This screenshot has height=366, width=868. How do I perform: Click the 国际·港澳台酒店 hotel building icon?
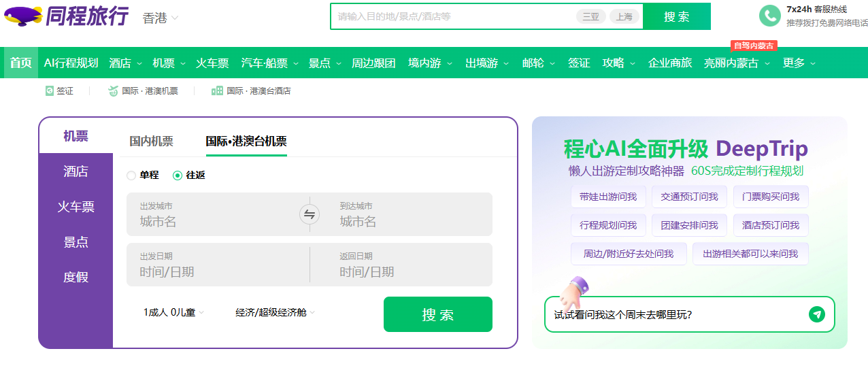(x=217, y=90)
